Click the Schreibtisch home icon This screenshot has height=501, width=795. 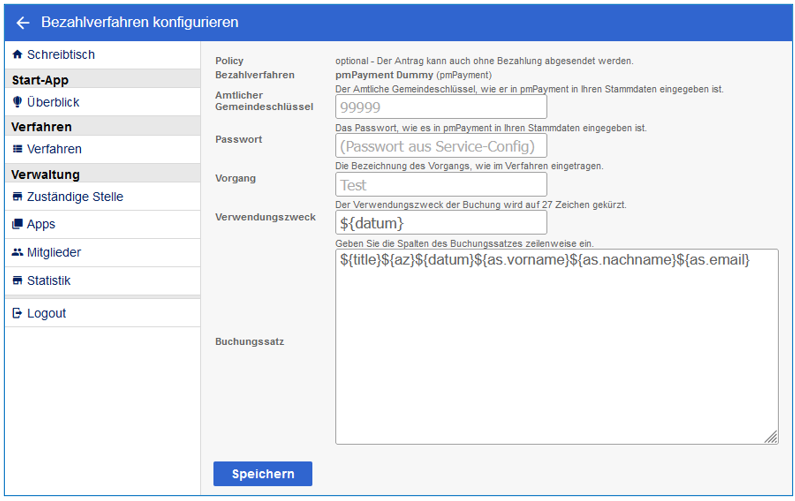click(17, 55)
